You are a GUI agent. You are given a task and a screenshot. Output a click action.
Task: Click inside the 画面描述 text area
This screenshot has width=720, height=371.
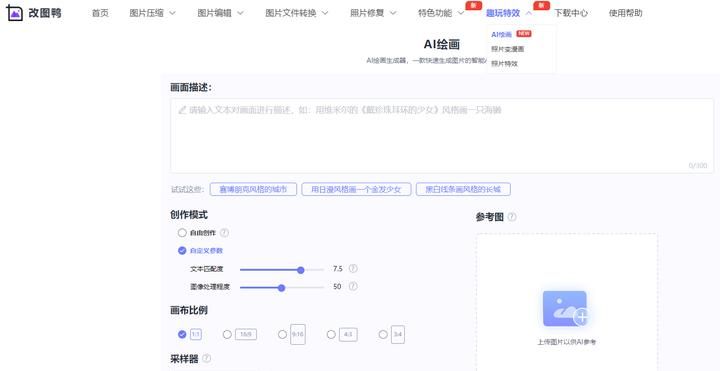(442, 135)
